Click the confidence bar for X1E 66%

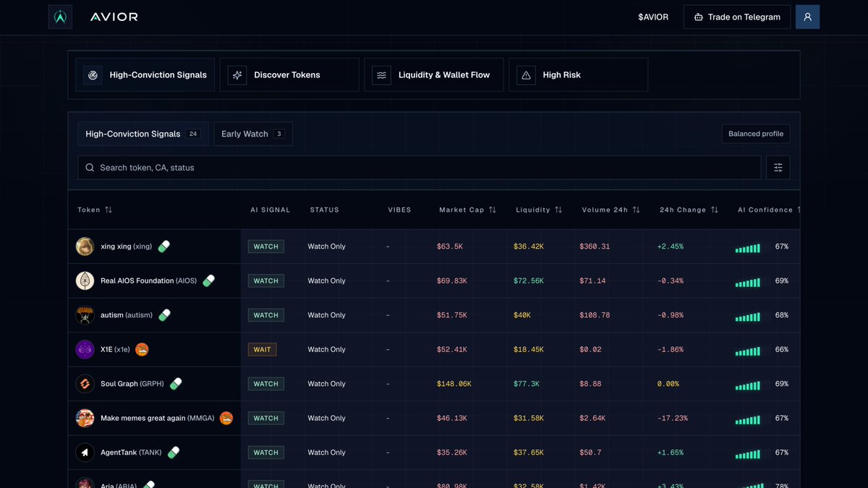tap(748, 351)
